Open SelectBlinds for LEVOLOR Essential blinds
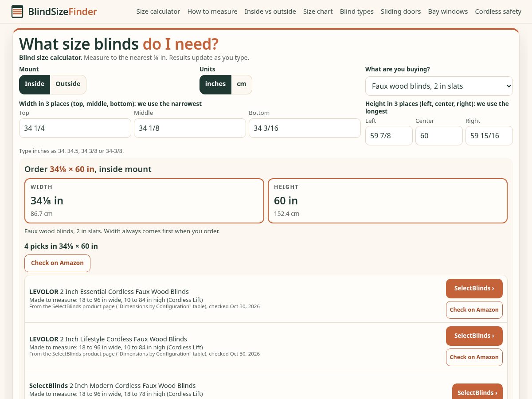The image size is (532, 399). (x=474, y=289)
